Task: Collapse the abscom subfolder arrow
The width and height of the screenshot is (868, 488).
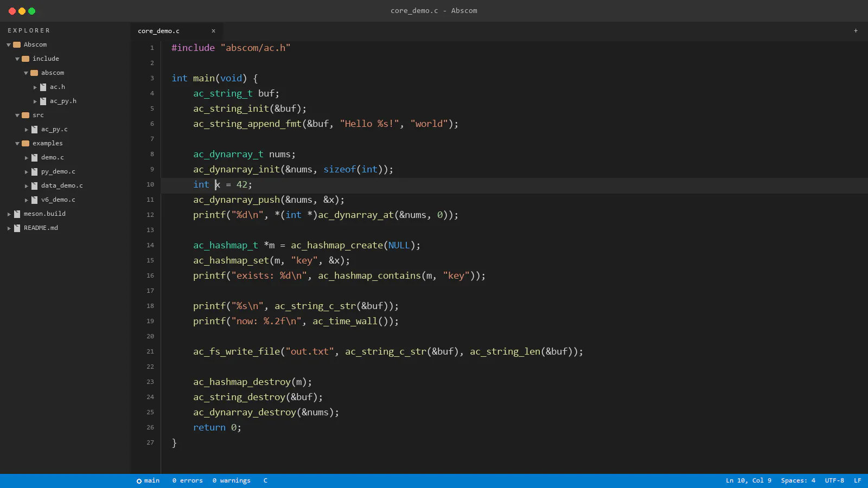Action: 26,73
